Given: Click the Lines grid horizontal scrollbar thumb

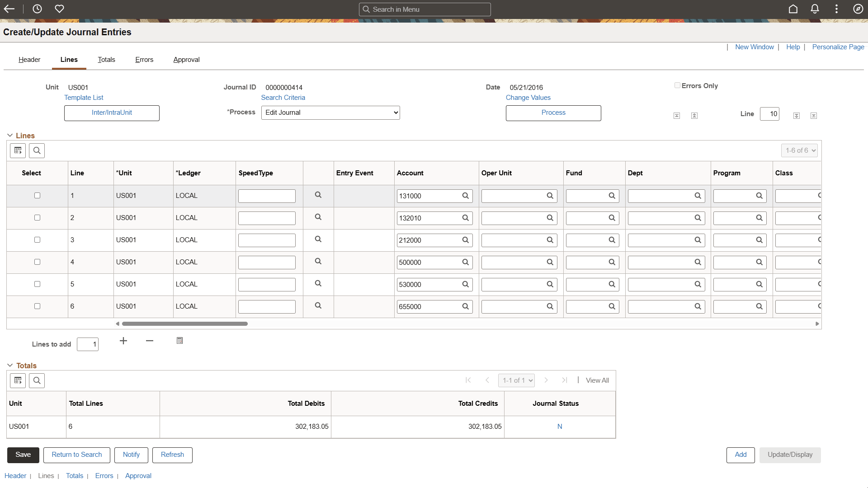Looking at the screenshot, I should 184,324.
